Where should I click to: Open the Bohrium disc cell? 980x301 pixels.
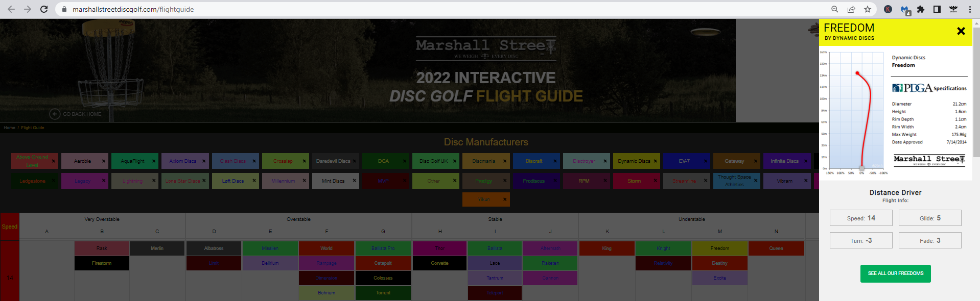[326, 293]
